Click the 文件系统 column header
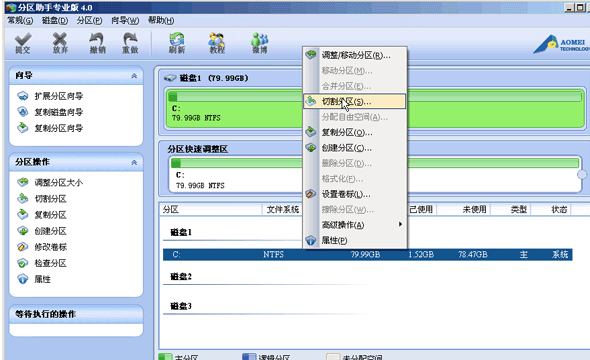The height and width of the screenshot is (360, 590). pyautogui.click(x=283, y=210)
